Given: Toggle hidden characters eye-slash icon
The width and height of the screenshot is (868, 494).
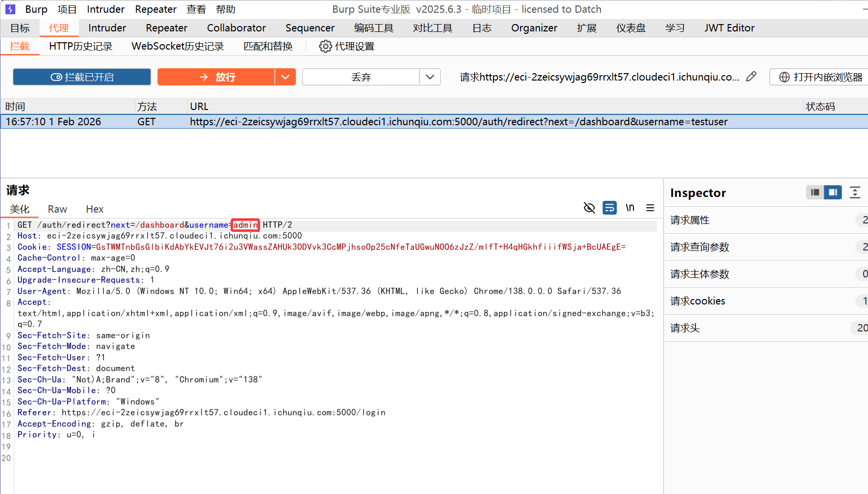Looking at the screenshot, I should tap(589, 208).
